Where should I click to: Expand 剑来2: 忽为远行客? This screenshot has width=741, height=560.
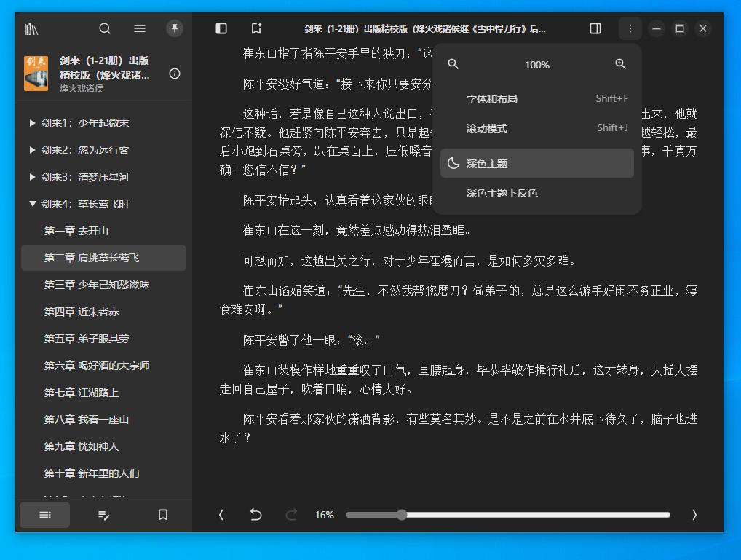coord(32,151)
